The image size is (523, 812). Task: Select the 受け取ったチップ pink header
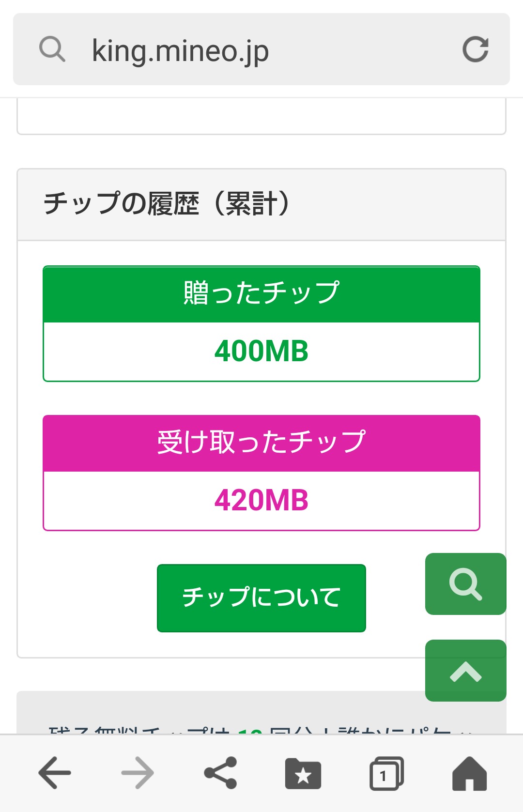(261, 443)
